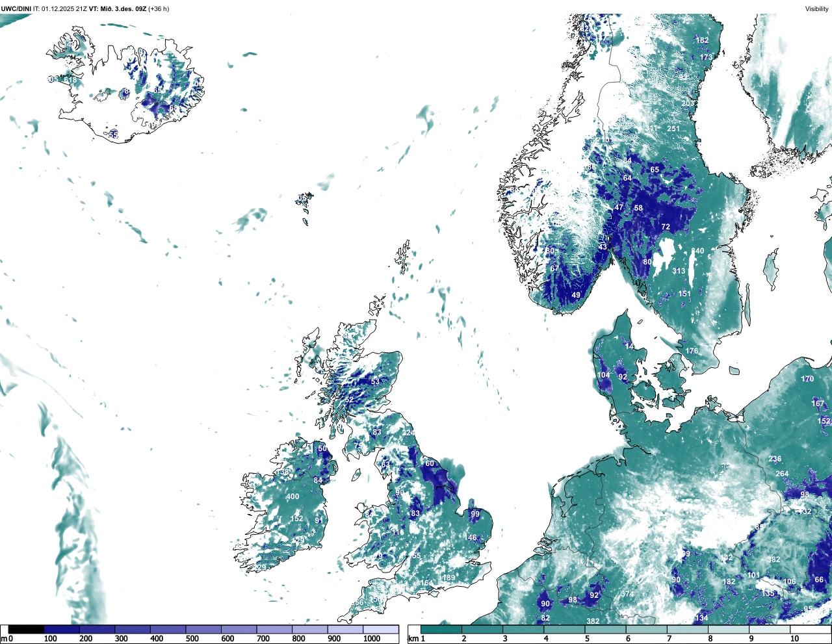Viewport: 832px width, 644px height.
Task: Click the 100–200 m dark blue legend swatch
Action: tap(62, 630)
